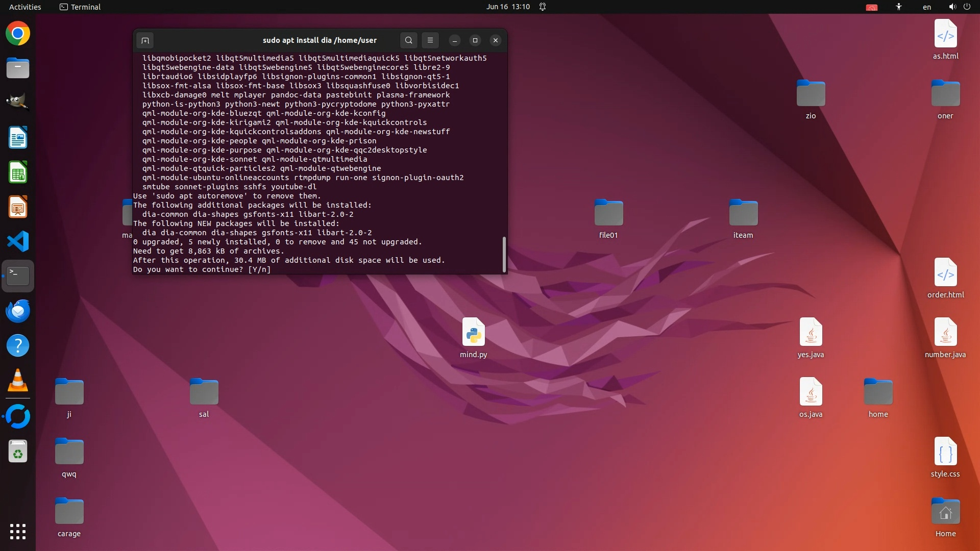980x551 pixels.
Task: Open a new terminal tab
Action: [145, 40]
